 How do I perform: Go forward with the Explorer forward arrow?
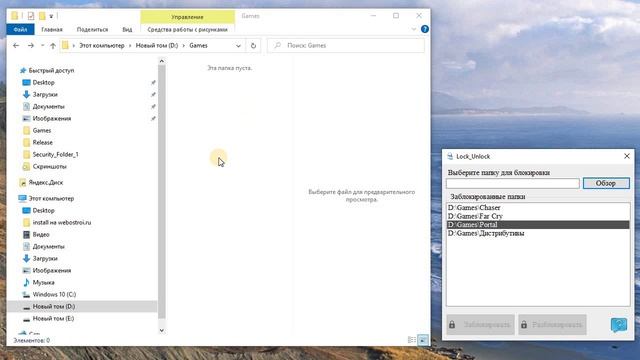(31, 46)
